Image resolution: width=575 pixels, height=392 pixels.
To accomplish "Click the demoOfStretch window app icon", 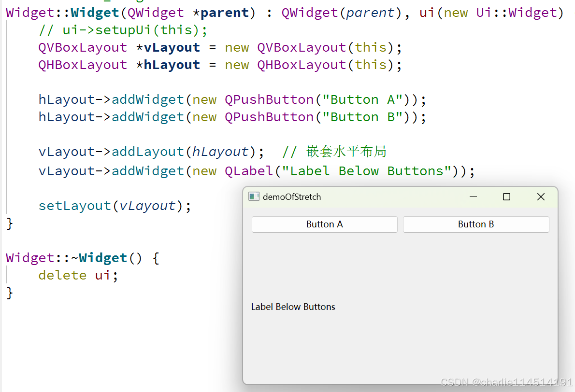I will tap(254, 197).
